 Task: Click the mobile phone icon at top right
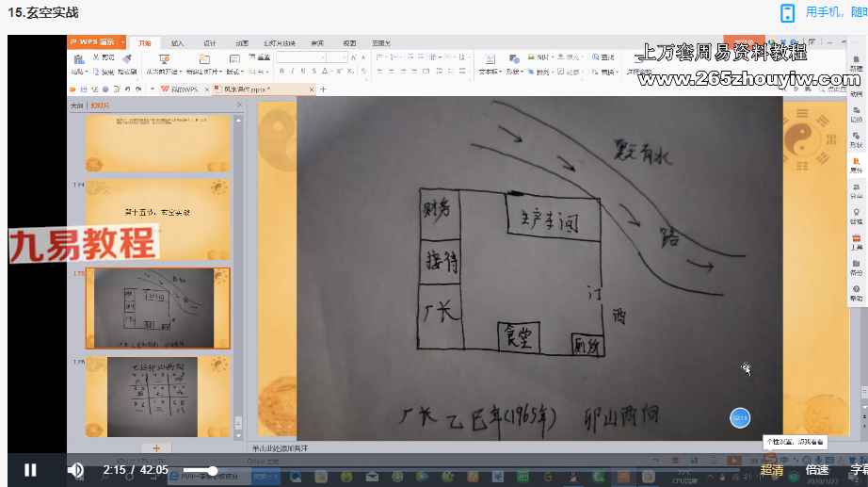click(787, 12)
